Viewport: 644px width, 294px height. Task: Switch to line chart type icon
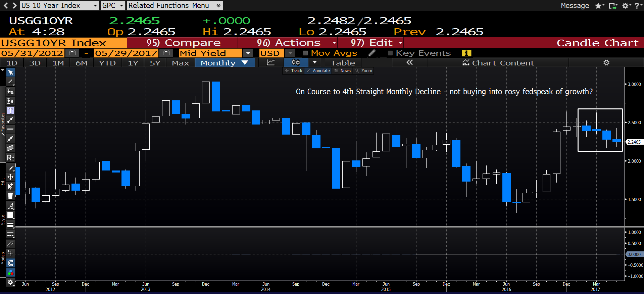click(271, 62)
